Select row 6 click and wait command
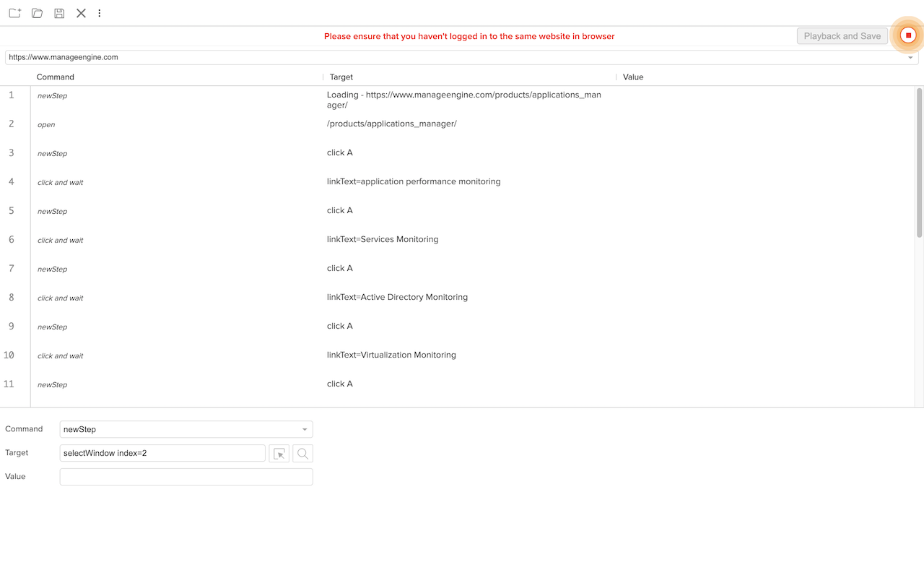Viewport: 924px width, 578px height. coord(60,240)
